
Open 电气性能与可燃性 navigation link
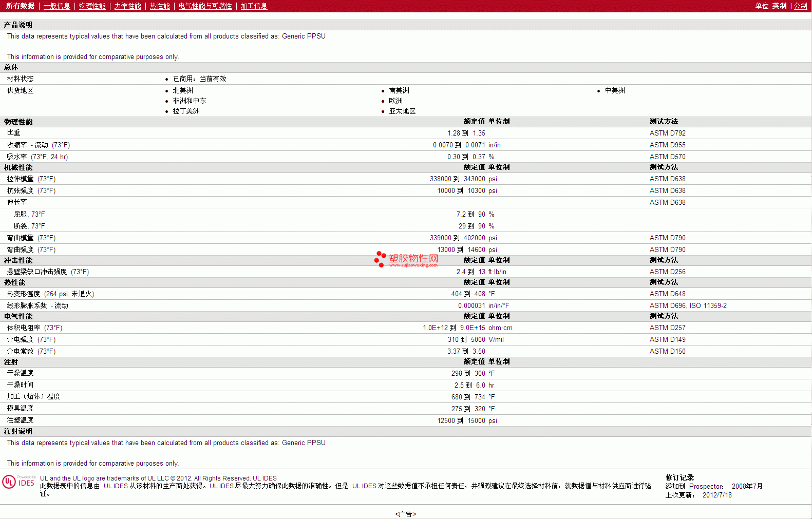205,6
